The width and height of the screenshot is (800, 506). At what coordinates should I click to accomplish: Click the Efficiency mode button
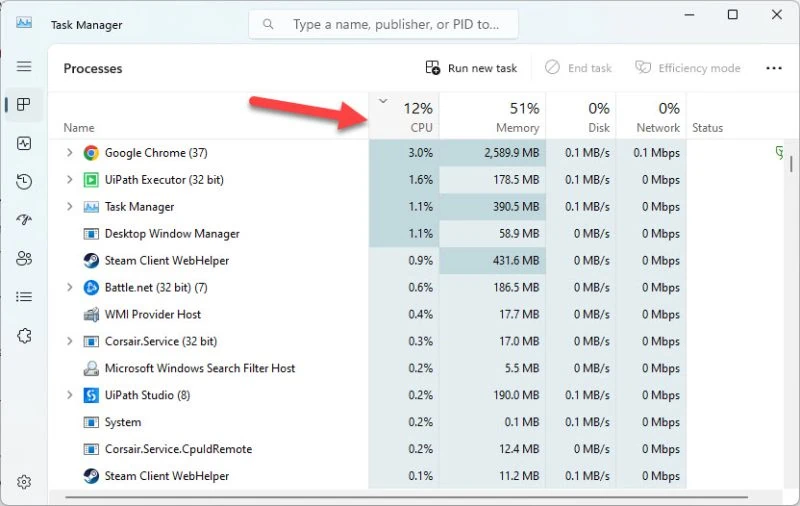[x=687, y=68]
